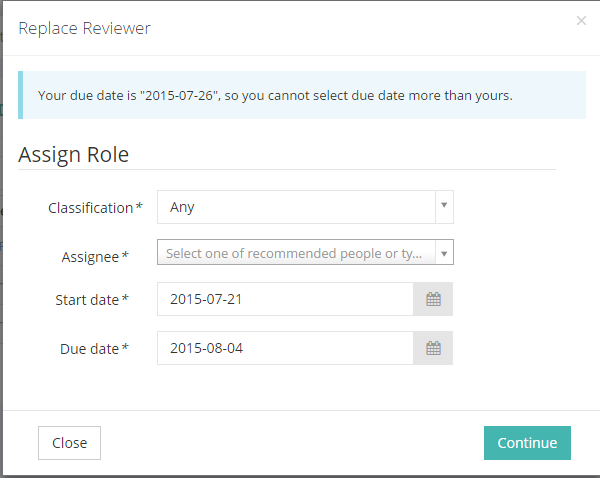
Task: Click the Assignee field label
Action: [x=95, y=257]
